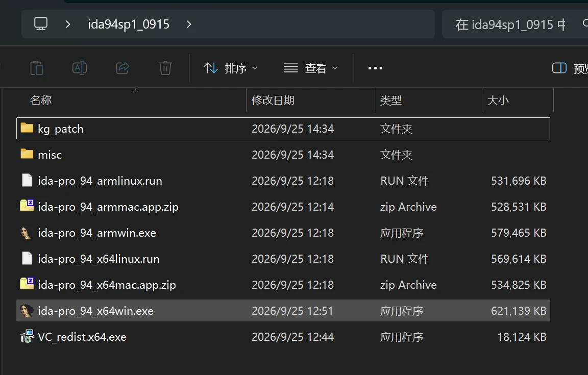This screenshot has height=375, width=588.
Task: Select file ida-pro_94_x64win.exe
Action: tap(95, 311)
